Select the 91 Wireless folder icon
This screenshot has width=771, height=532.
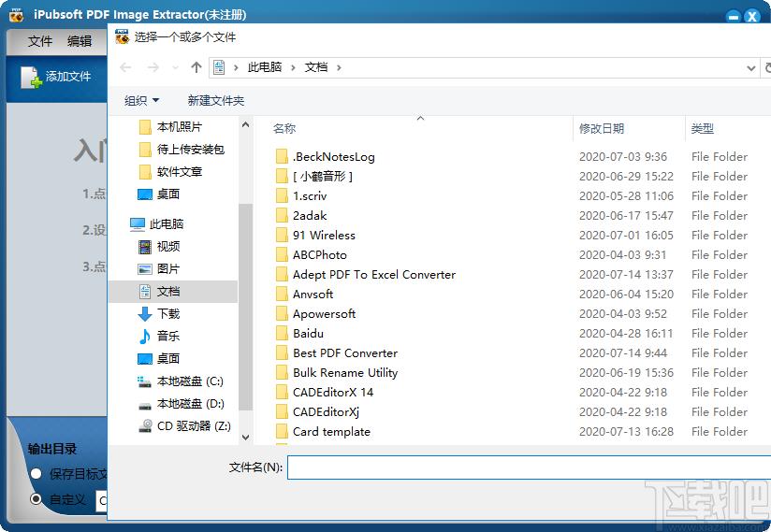tap(282, 236)
